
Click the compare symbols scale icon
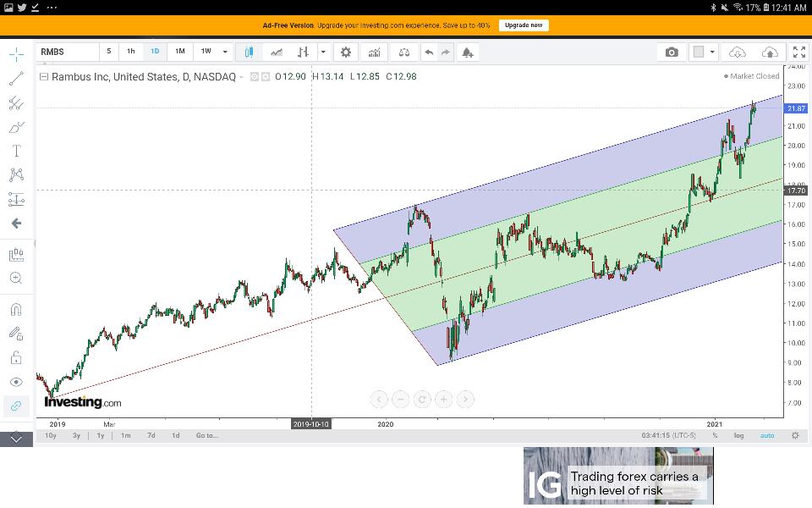(x=404, y=52)
